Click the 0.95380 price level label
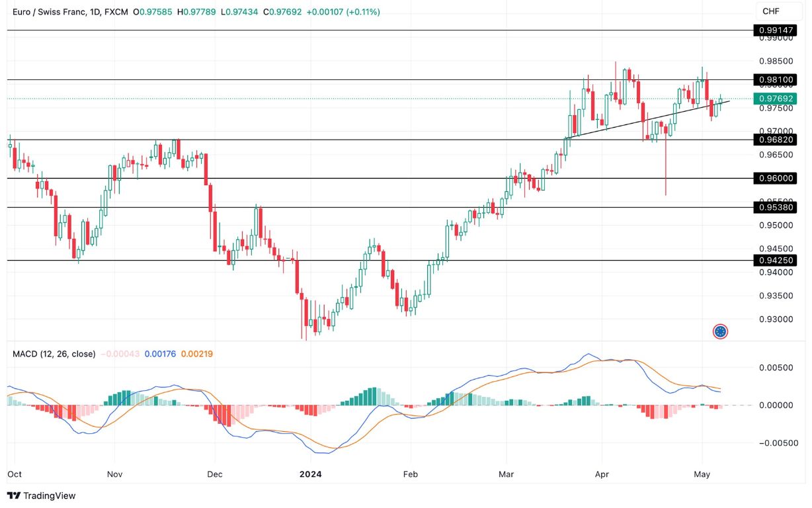 [x=776, y=208]
